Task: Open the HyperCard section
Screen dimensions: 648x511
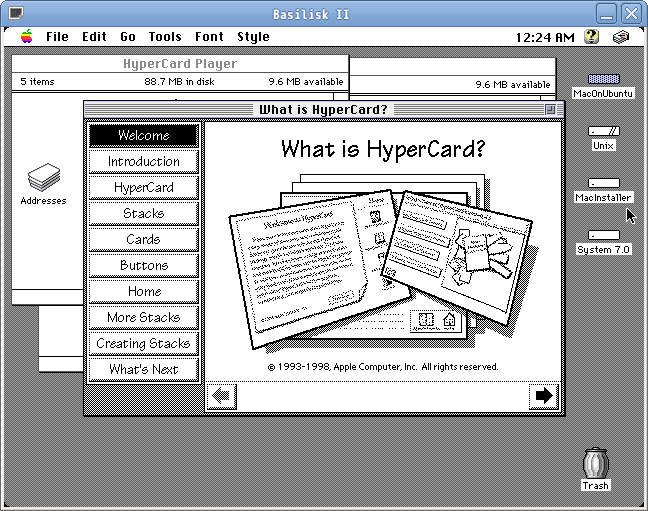Action: (143, 187)
